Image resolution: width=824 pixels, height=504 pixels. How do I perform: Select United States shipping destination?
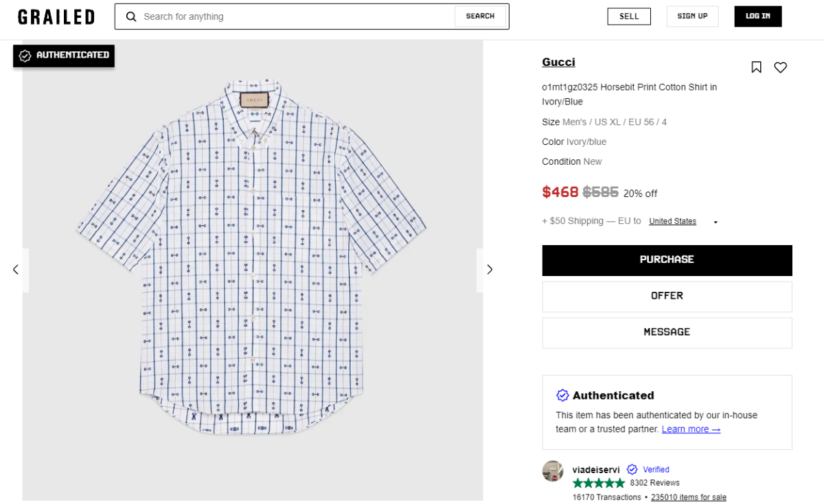672,221
